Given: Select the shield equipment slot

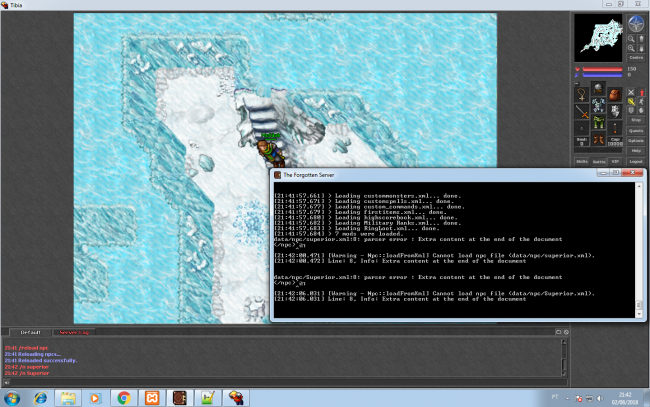Looking at the screenshot, I should tap(615, 111).
